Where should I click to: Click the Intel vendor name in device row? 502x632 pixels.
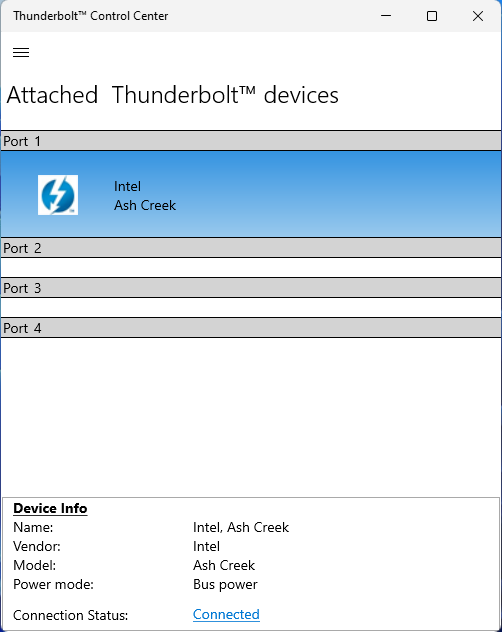[127, 186]
